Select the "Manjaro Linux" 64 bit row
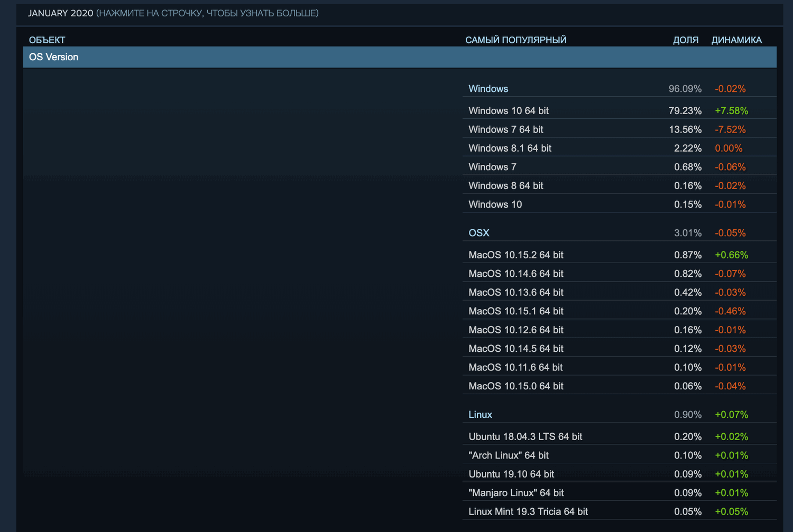Viewport: 793px width, 532px height. pyautogui.click(x=515, y=492)
